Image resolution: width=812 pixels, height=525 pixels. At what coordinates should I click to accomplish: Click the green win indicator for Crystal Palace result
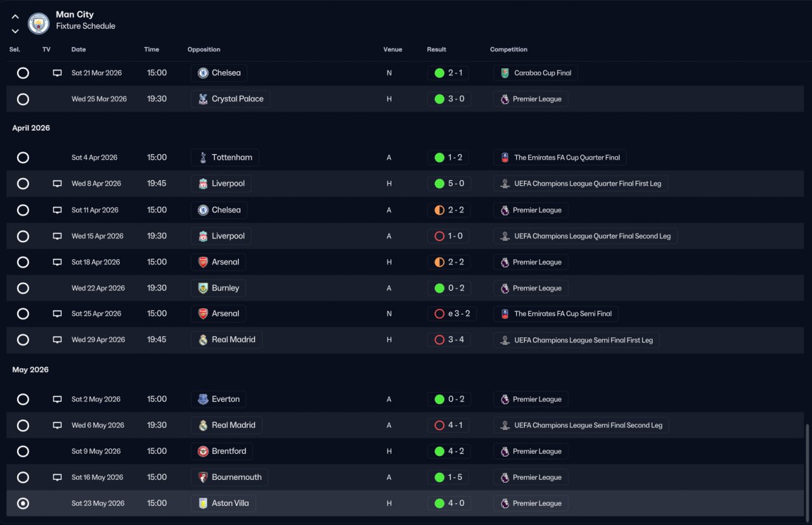coord(439,99)
